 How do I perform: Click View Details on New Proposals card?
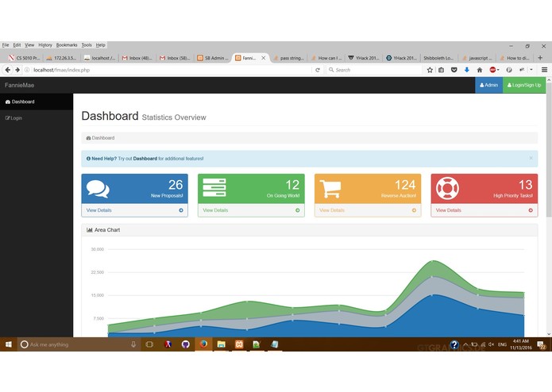coord(99,210)
